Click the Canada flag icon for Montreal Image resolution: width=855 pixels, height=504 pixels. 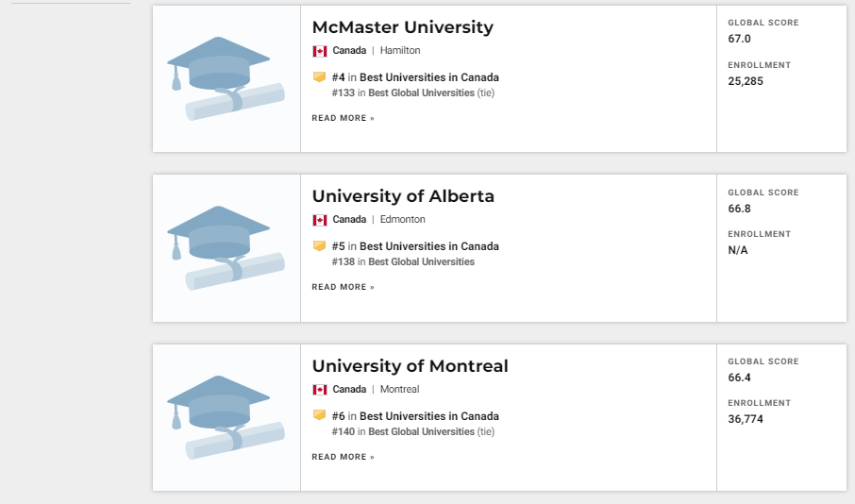pos(320,390)
